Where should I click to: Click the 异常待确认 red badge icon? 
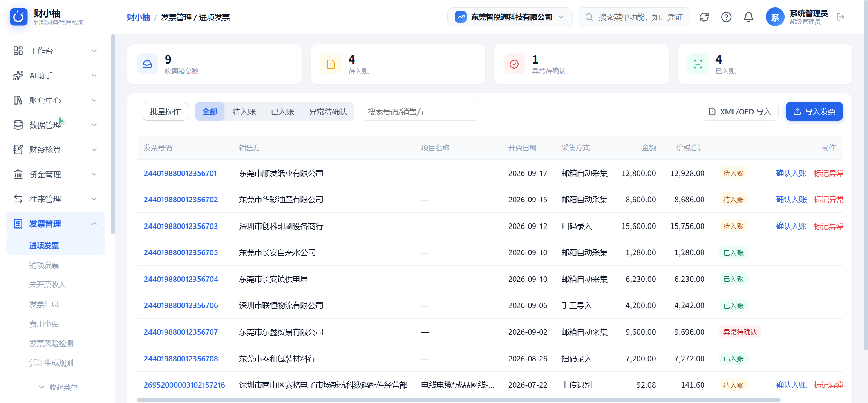(x=514, y=64)
